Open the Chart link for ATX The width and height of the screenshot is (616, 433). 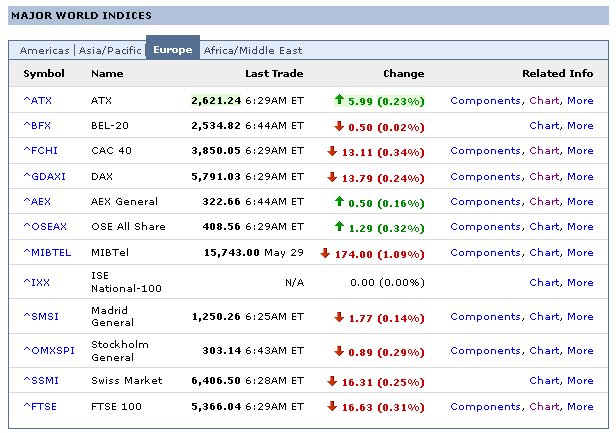coord(544,101)
